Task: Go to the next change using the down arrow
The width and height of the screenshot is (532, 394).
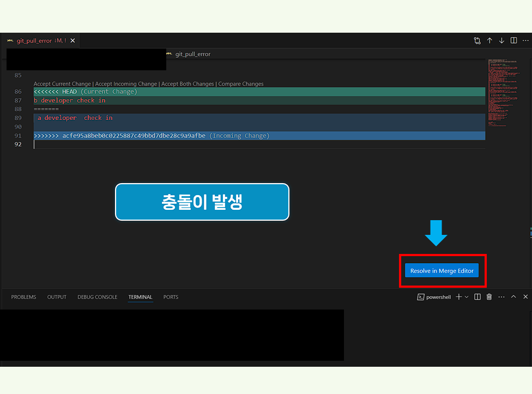Action: [x=501, y=40]
